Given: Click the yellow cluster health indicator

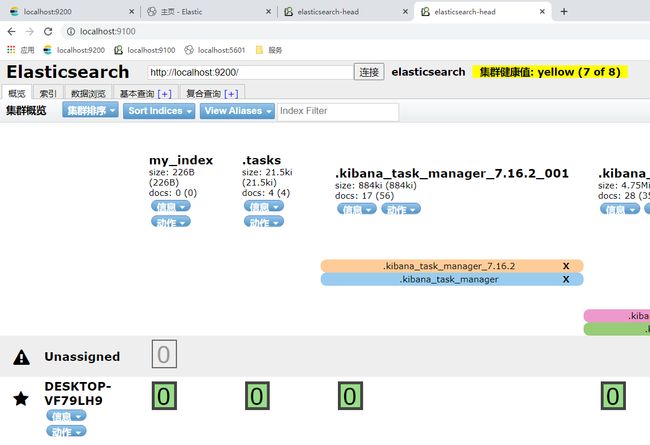Looking at the screenshot, I should [x=550, y=72].
